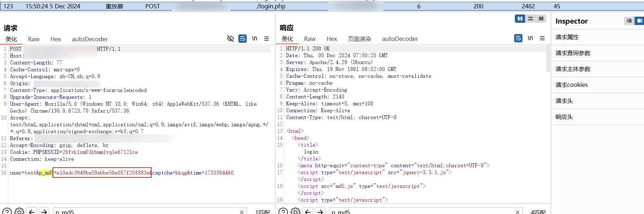Open the response panel hamburger options menu
The width and height of the screenshot is (644, 214).
(x=542, y=38)
